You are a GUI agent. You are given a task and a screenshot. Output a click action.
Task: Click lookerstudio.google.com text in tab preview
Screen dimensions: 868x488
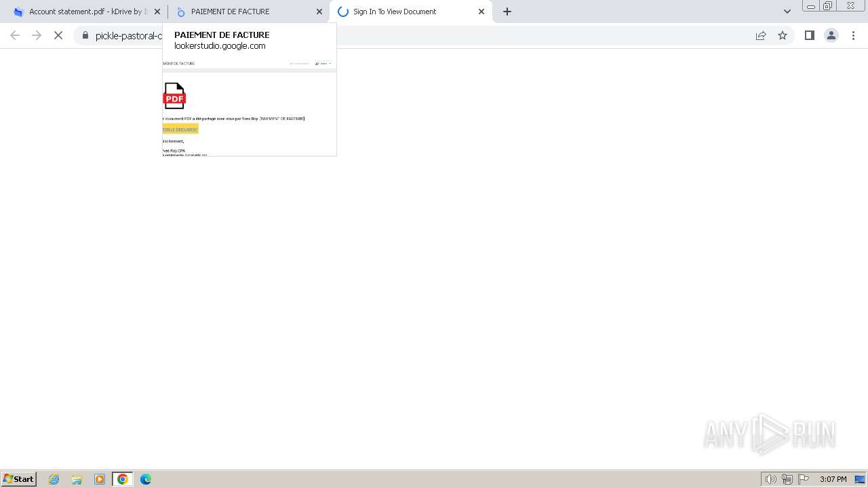tap(220, 46)
